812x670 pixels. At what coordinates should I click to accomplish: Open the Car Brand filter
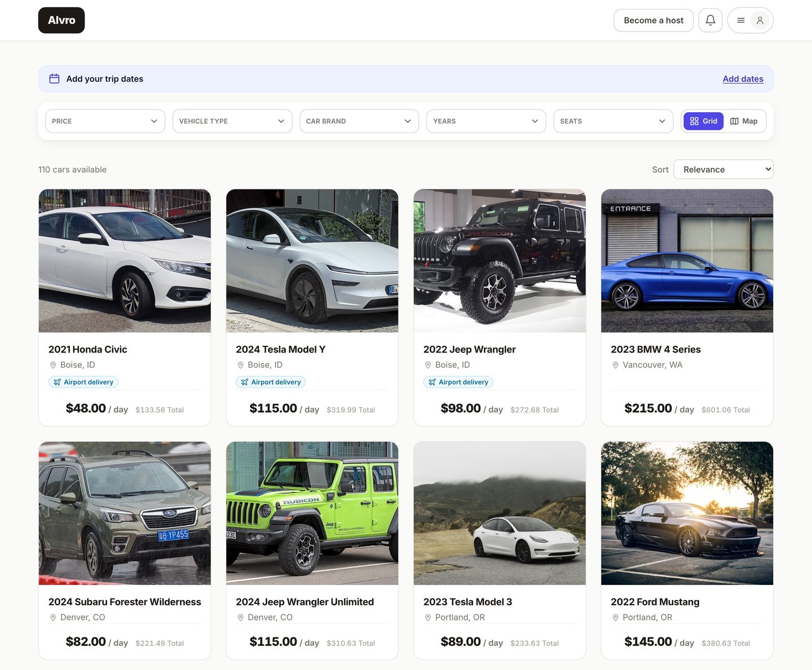(359, 121)
